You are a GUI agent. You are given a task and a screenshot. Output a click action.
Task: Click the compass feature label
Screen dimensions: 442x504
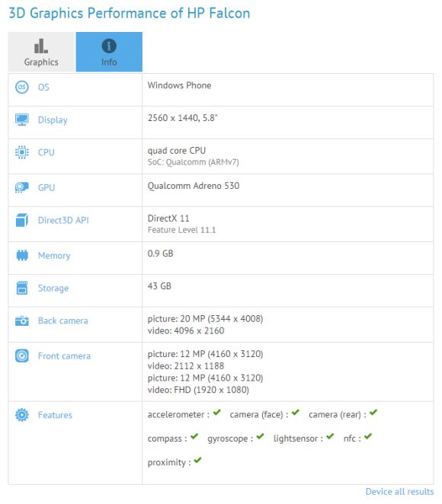168,439
